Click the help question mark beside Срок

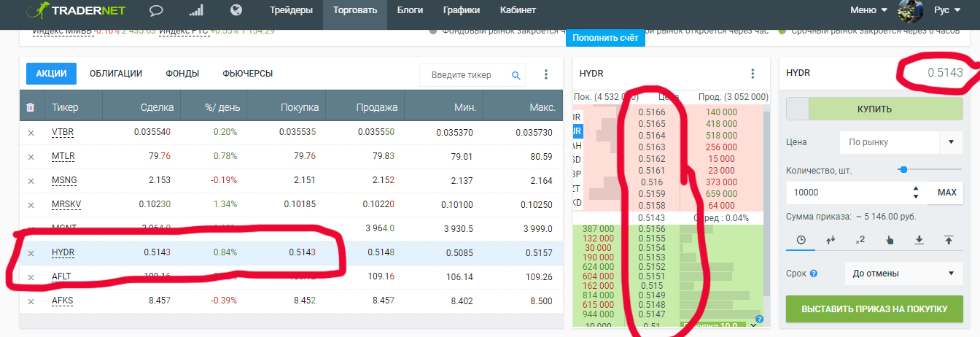(814, 274)
